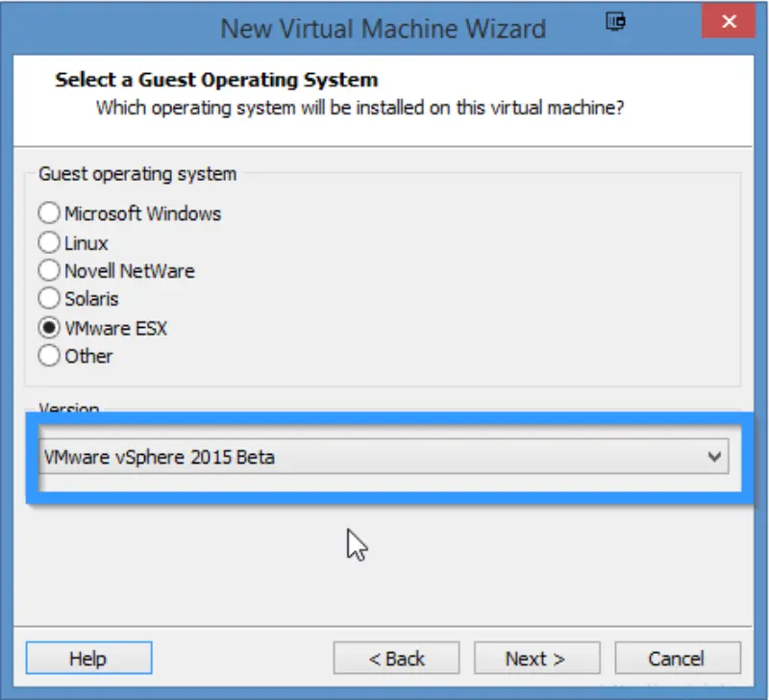Image resolution: width=769 pixels, height=700 pixels.
Task: Select Linux as the guest operating system
Action: click(x=49, y=242)
